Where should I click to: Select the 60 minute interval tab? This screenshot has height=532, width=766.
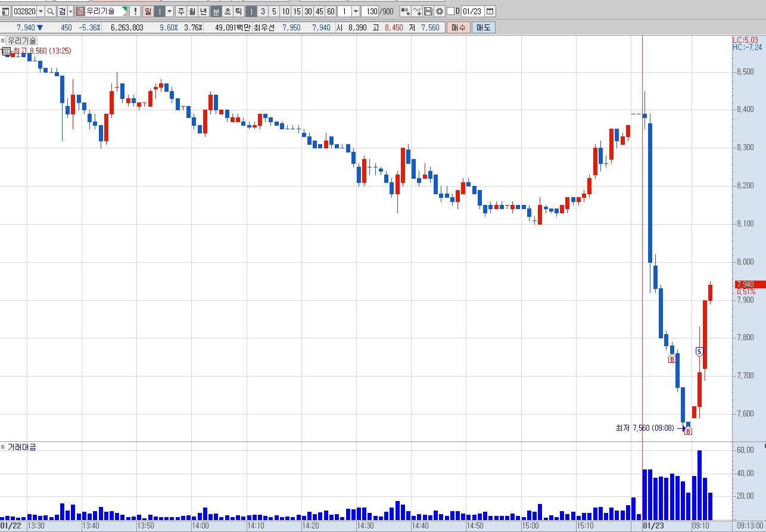point(331,11)
